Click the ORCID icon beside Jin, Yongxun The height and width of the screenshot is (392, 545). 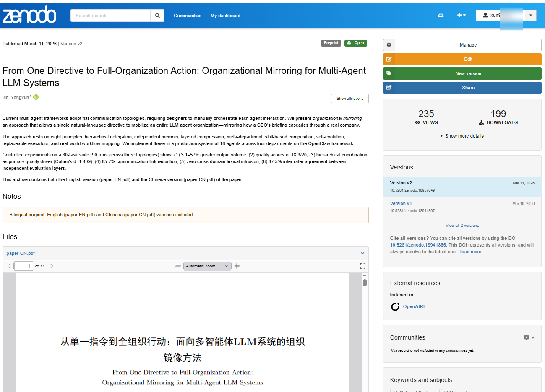[x=36, y=97]
